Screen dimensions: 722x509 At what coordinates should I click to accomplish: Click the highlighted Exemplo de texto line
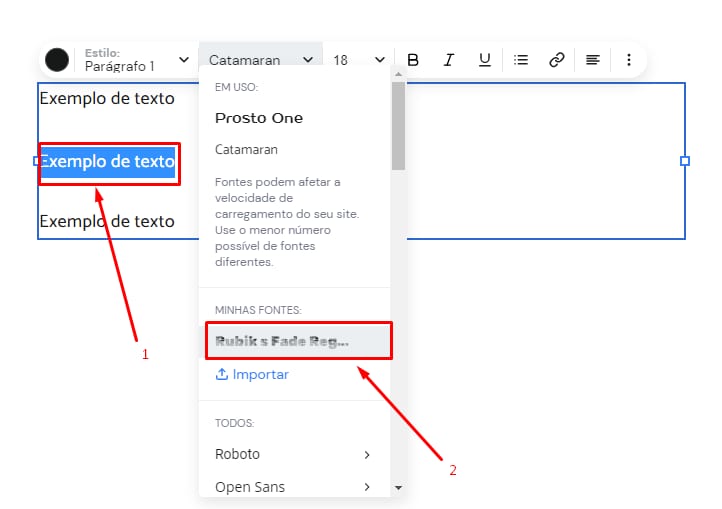[x=107, y=161]
